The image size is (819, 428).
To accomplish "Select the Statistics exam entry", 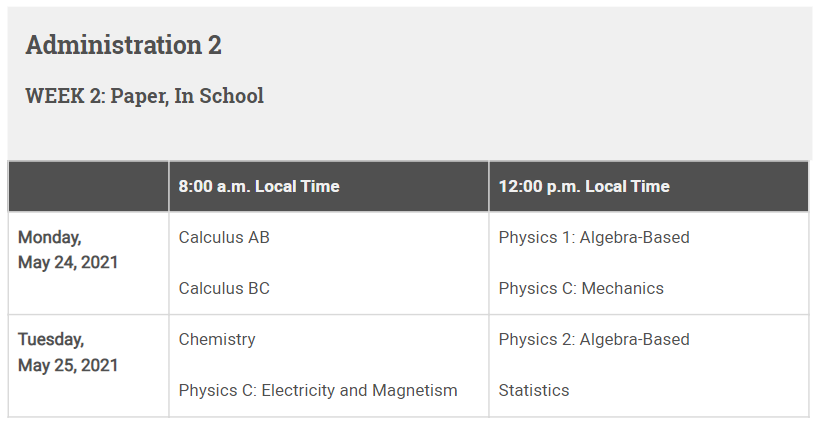I will [534, 391].
